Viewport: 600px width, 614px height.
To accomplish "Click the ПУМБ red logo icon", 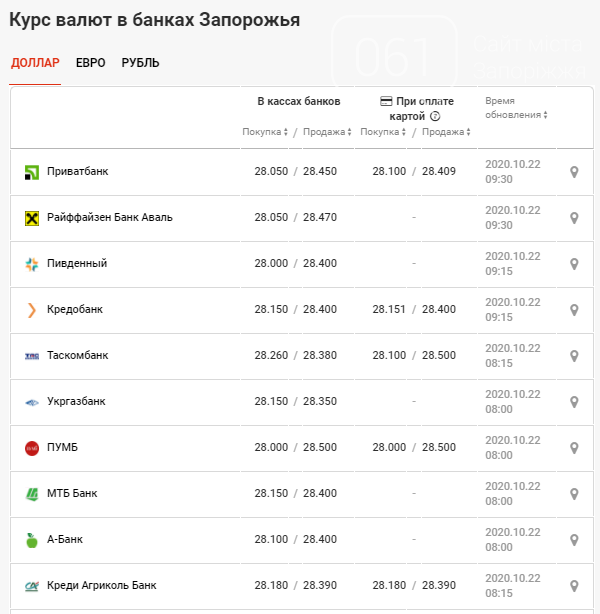I will (31, 448).
